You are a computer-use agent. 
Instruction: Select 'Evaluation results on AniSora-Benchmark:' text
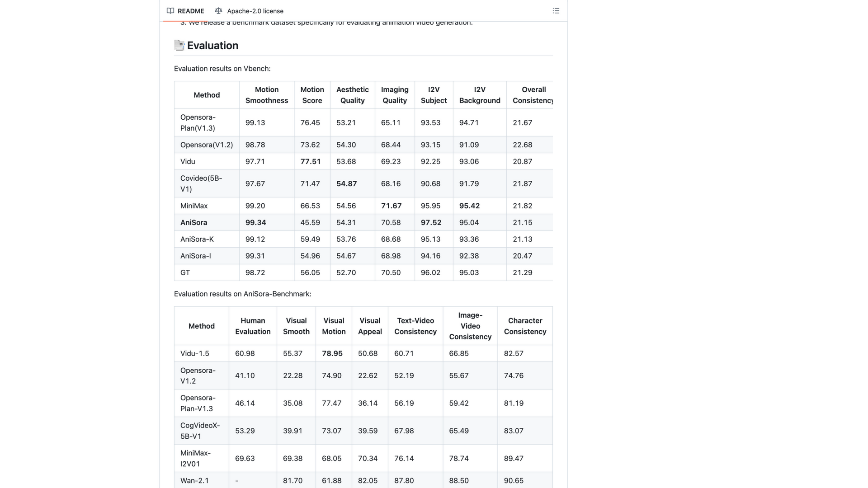(x=243, y=294)
